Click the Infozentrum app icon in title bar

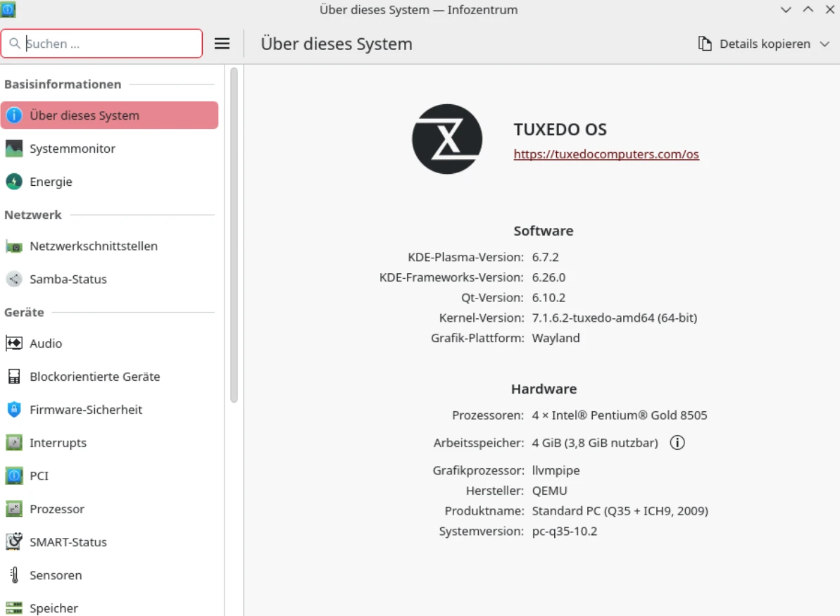click(8, 9)
